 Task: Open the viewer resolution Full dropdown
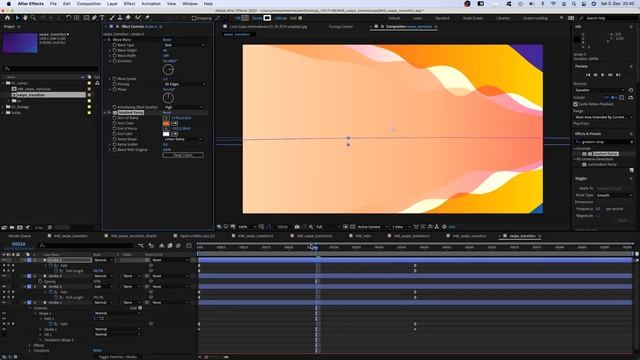click(328, 227)
